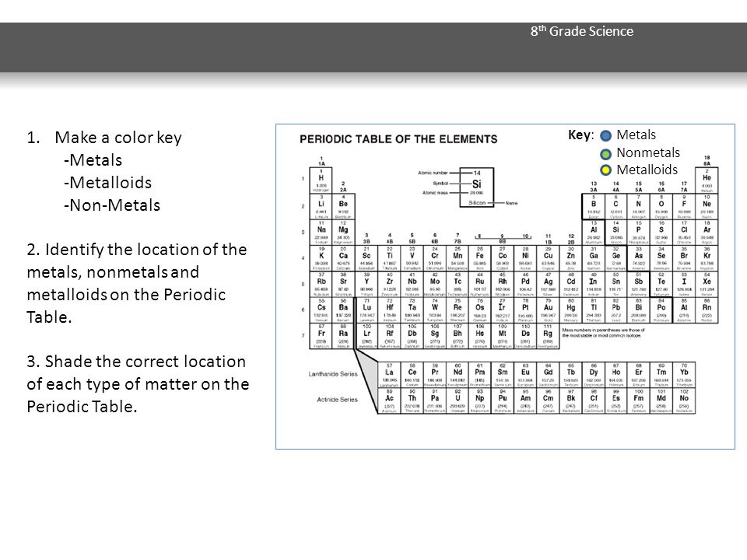Select the Rg cell in period 7
747x560 pixels.
[x=548, y=336]
